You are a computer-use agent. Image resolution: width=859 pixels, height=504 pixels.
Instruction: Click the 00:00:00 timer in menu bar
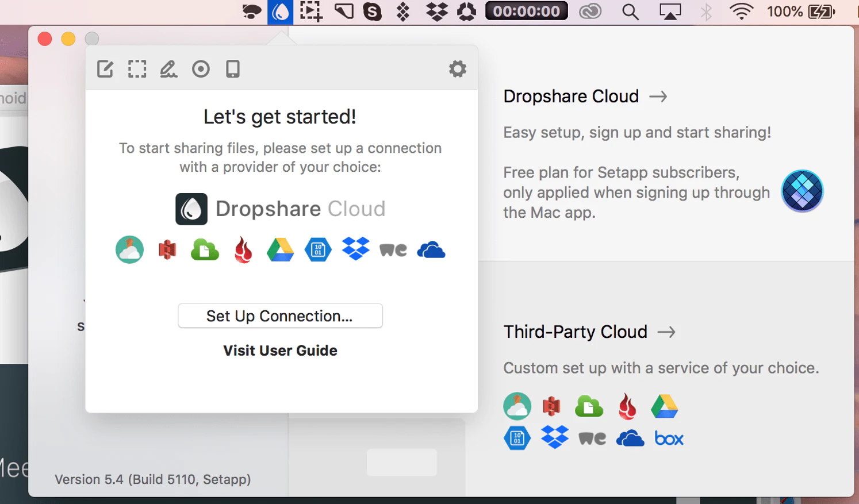[526, 10]
